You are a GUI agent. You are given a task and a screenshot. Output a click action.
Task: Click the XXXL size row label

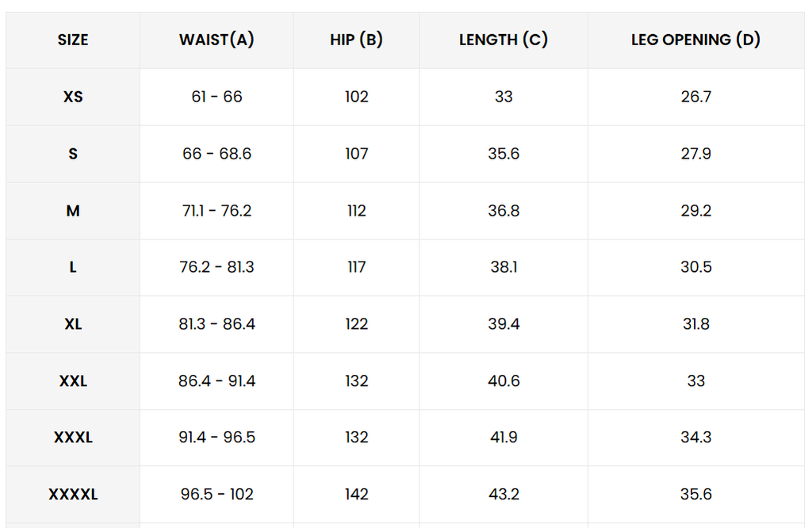(73, 438)
